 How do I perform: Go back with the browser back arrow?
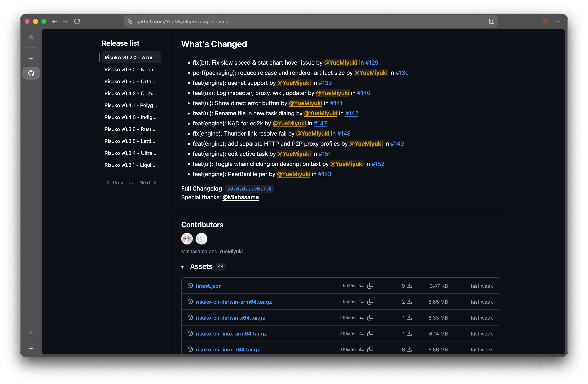click(x=55, y=22)
